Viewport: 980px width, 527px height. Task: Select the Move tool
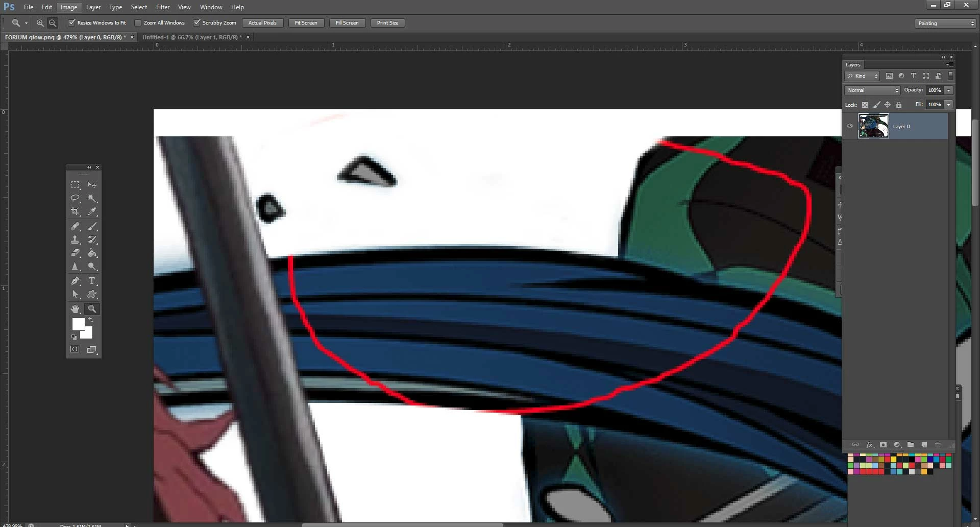pyautogui.click(x=92, y=185)
